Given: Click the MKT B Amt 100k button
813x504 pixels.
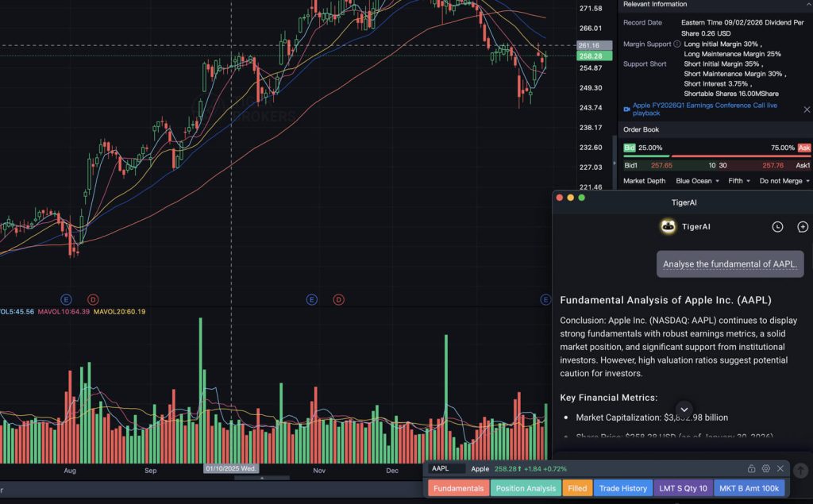Looking at the screenshot, I should tap(749, 488).
